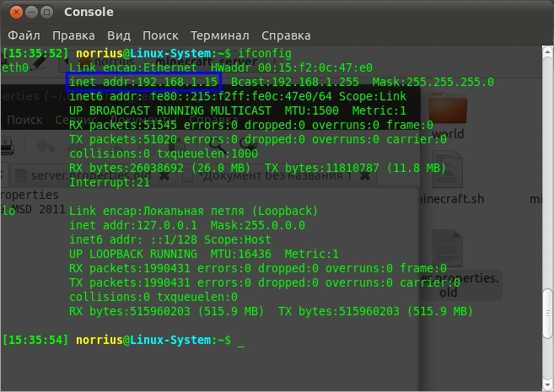Click inet addr:192.168.1.15 text
The width and height of the screenshot is (554, 392).
pyautogui.click(x=143, y=82)
